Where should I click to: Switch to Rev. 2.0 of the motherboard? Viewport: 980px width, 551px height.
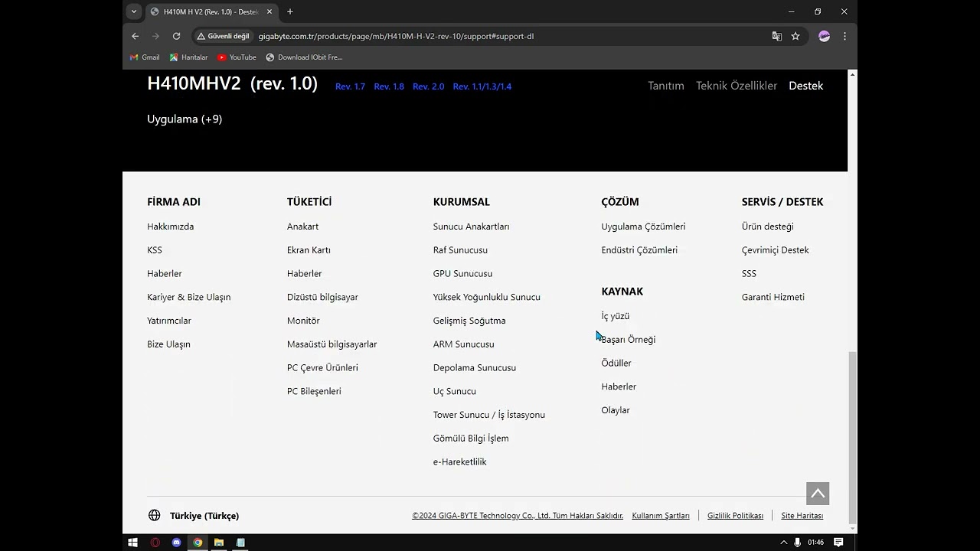(428, 86)
